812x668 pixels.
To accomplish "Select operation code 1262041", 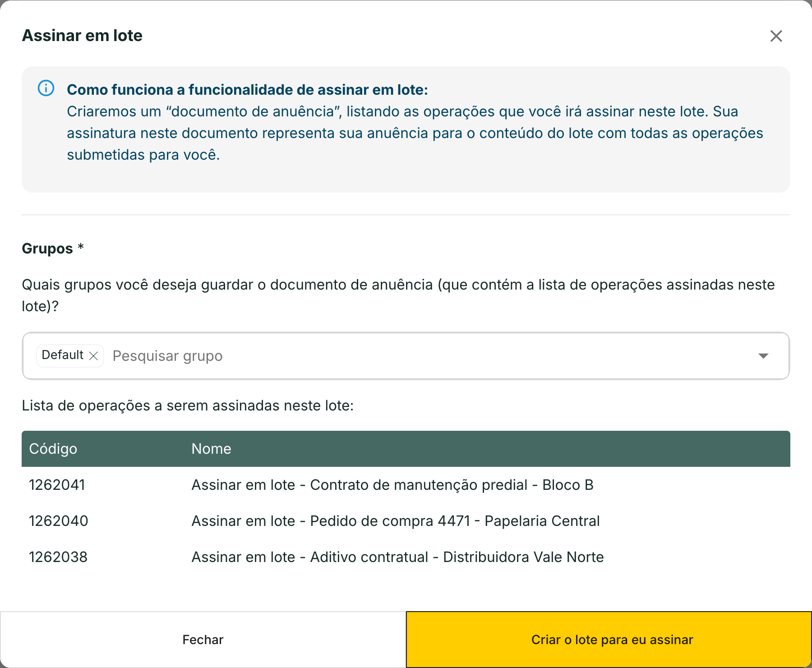I will point(57,485).
